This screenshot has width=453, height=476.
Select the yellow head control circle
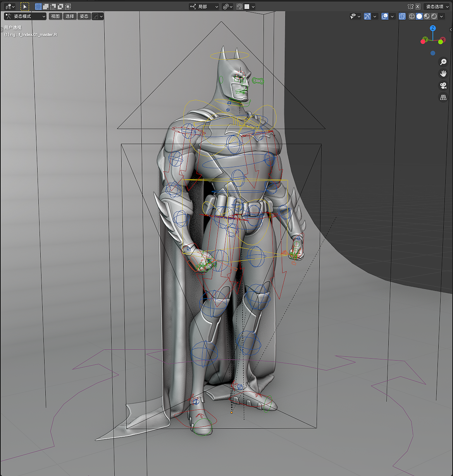pyautogui.click(x=229, y=55)
